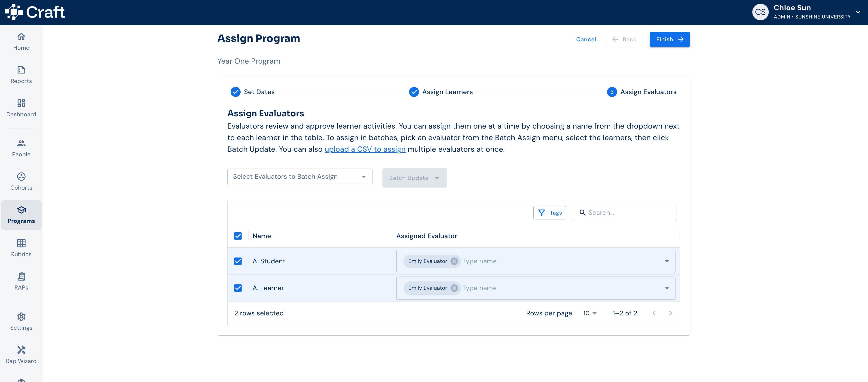The image size is (868, 382).
Task: Open the upload a CSV to assign link
Action: [x=365, y=149]
